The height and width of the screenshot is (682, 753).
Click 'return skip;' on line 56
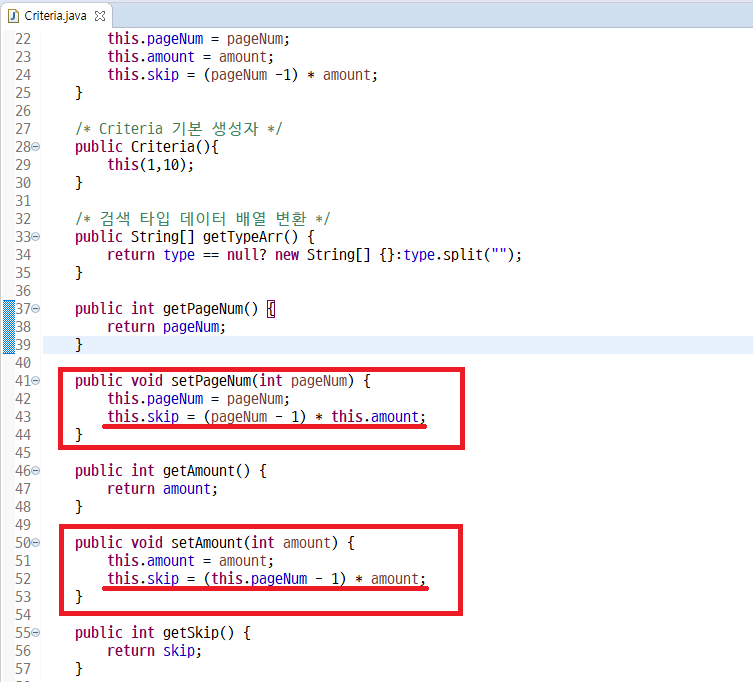pyautogui.click(x=154, y=650)
